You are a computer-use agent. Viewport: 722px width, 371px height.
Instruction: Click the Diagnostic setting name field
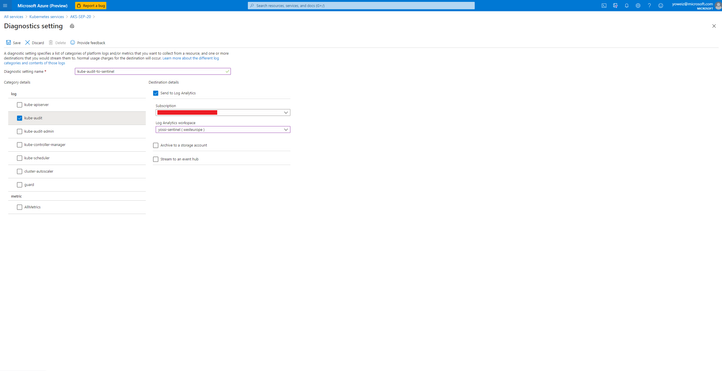[x=152, y=71]
